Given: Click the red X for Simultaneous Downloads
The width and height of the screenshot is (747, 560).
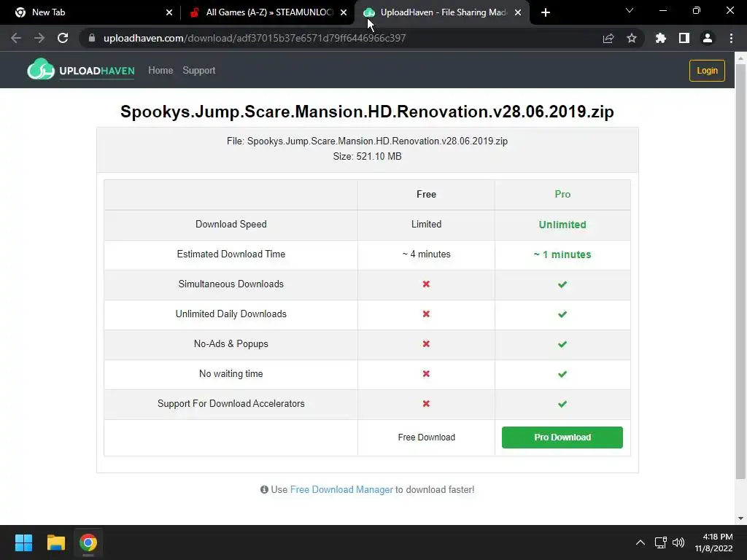Looking at the screenshot, I should pos(426,284).
